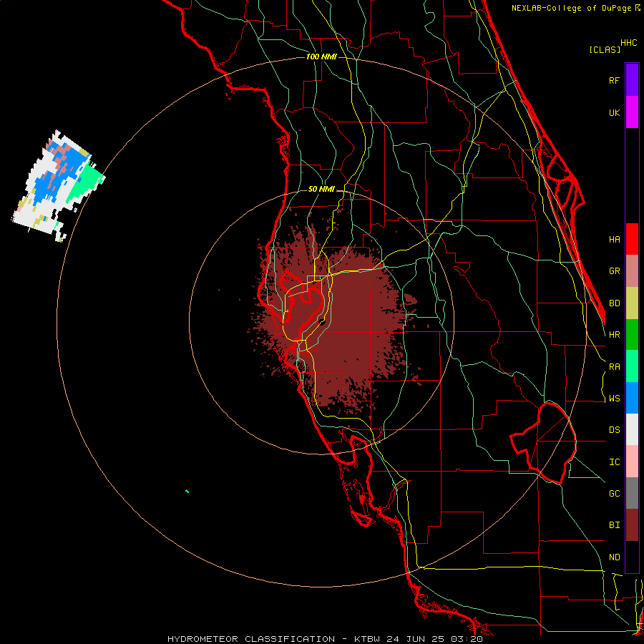Click the BI legend label

point(614,525)
